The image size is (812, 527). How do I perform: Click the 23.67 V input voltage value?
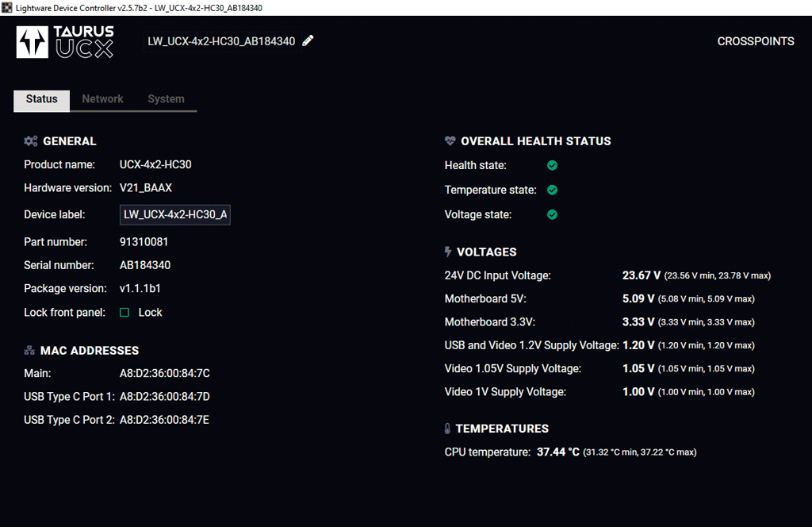pyautogui.click(x=641, y=275)
